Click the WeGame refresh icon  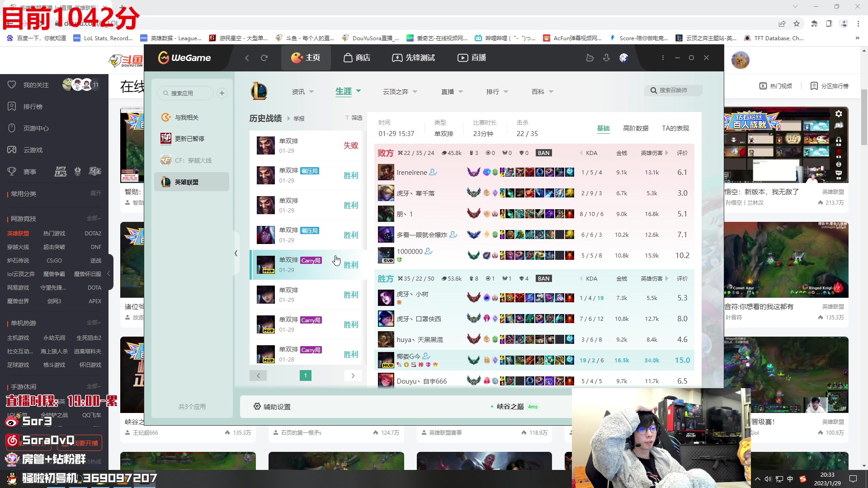pos(264,58)
